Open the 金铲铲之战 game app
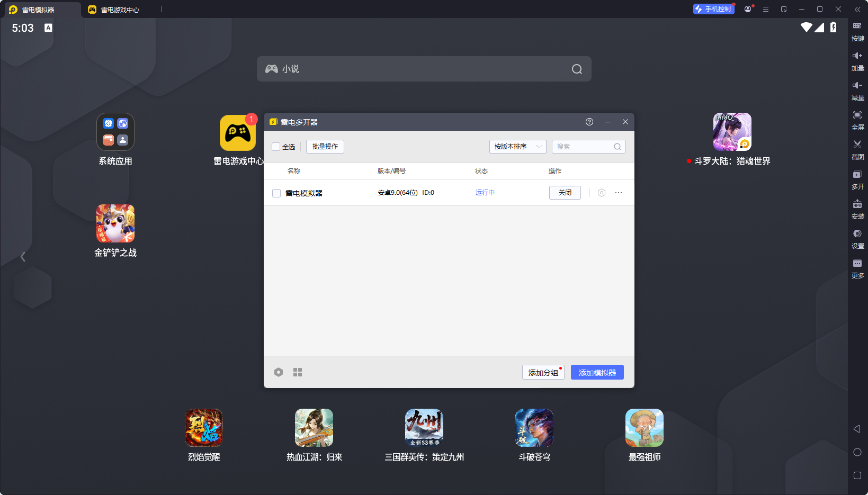The image size is (868, 495). tap(115, 224)
